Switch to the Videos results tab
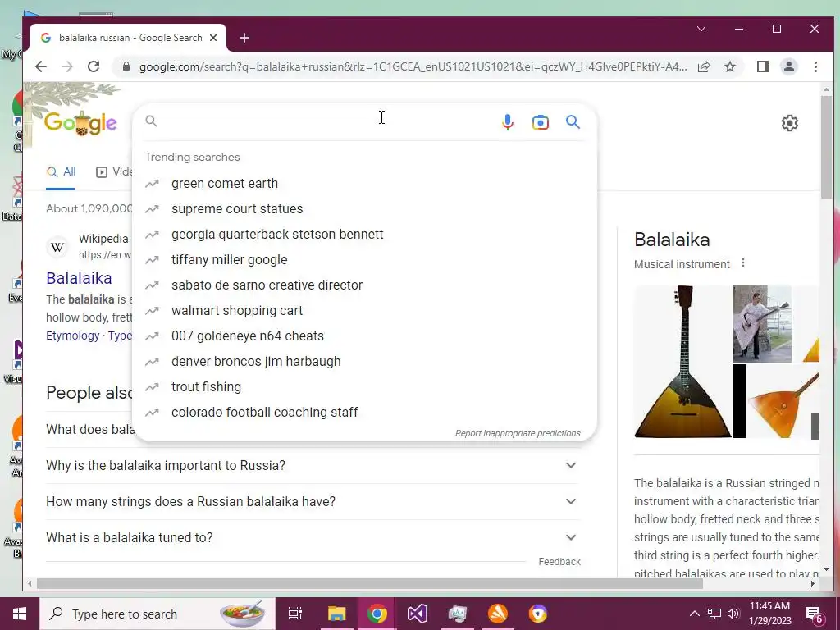The image size is (840, 630). [114, 172]
